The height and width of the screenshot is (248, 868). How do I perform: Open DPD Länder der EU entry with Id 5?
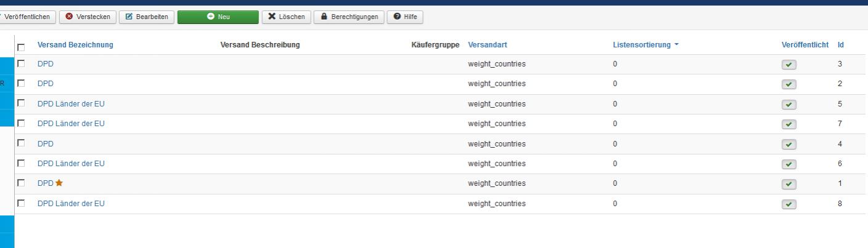[x=71, y=103]
